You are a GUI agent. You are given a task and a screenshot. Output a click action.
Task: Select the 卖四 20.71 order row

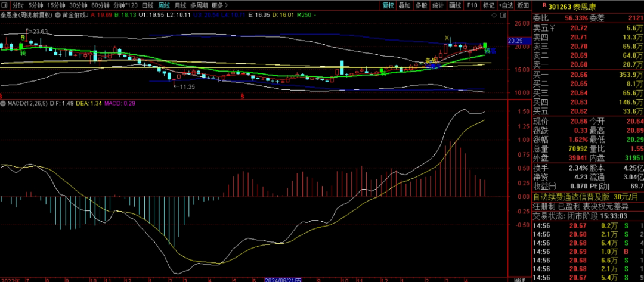click(x=588, y=38)
